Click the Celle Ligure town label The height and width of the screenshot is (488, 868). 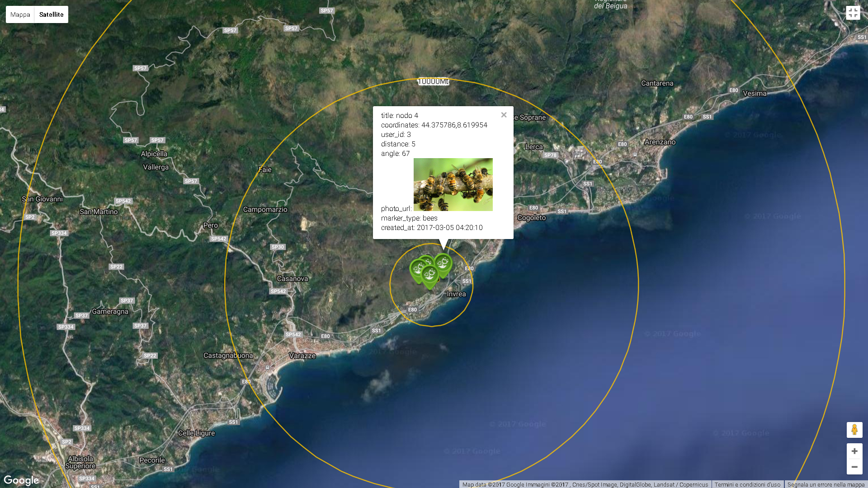pos(196,433)
